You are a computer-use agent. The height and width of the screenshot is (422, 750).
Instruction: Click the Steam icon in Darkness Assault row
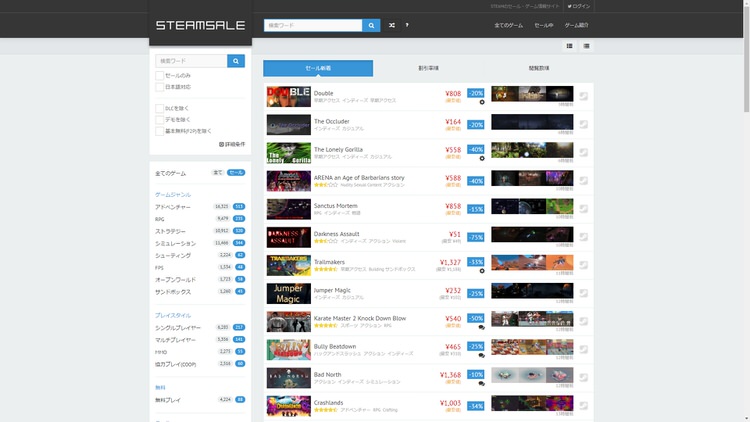click(584, 237)
